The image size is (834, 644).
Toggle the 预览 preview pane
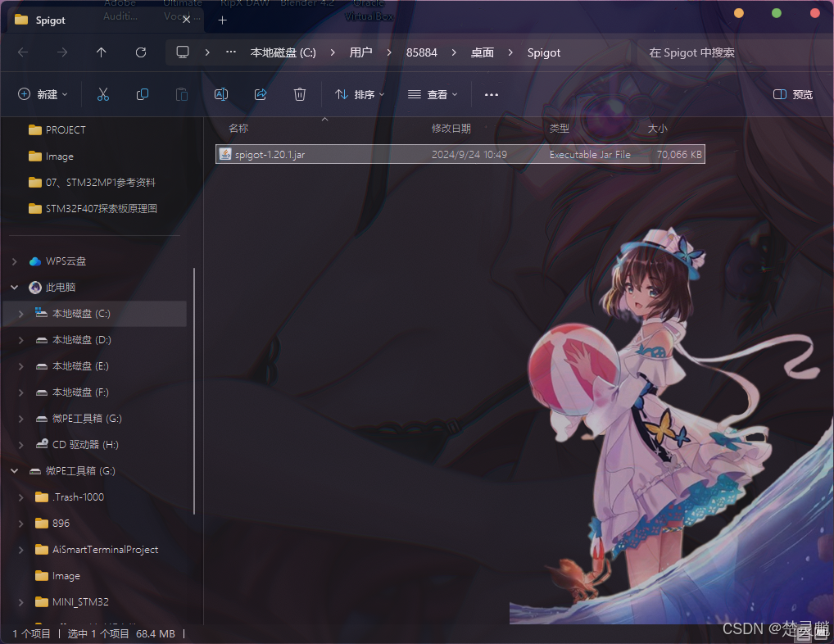pyautogui.click(x=792, y=95)
